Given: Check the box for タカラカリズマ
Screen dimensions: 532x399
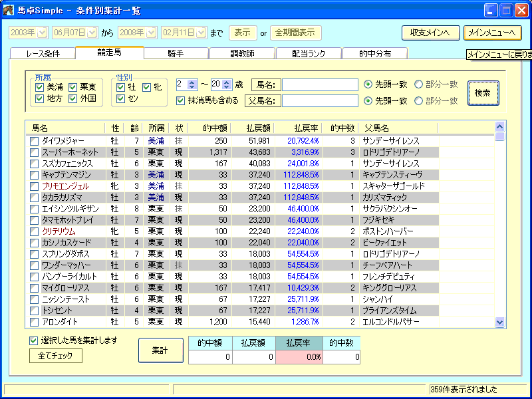Looking at the screenshot, I should pyautogui.click(x=35, y=198).
